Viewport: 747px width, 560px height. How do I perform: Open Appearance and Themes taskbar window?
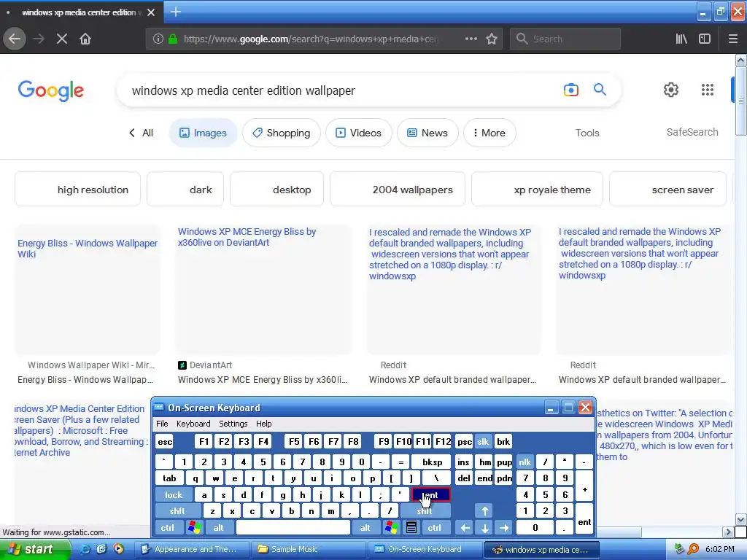coord(192,549)
